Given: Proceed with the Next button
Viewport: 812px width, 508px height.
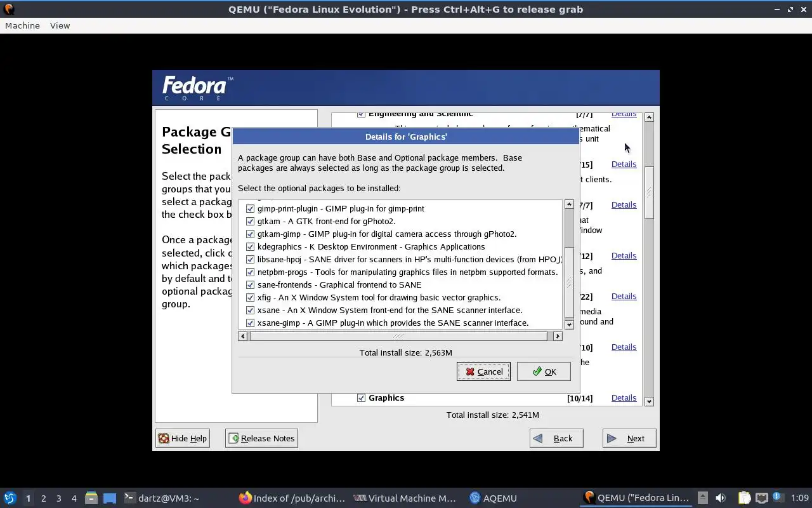Looking at the screenshot, I should pos(629,438).
